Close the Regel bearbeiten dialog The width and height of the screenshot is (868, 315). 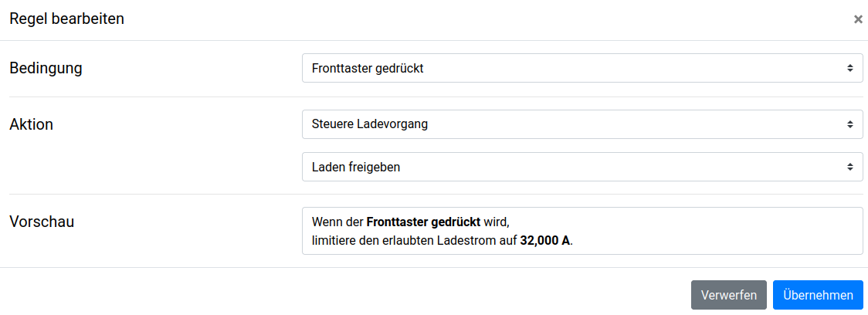pos(858,19)
